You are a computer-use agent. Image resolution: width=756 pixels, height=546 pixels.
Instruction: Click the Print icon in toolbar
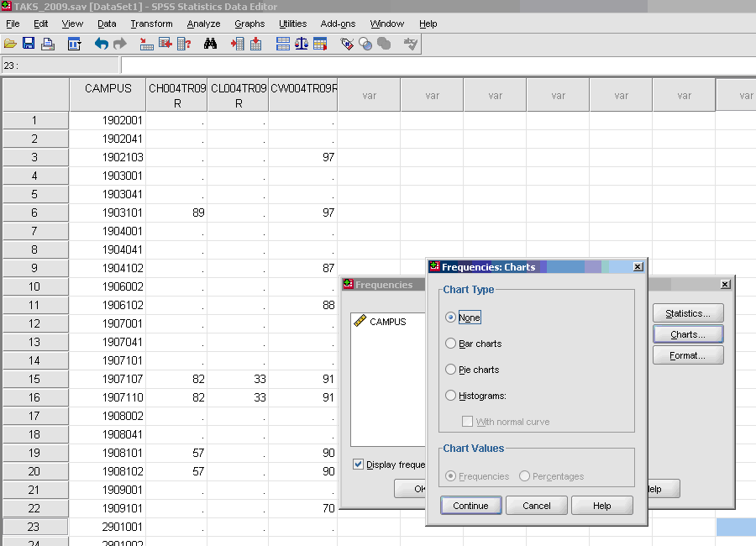tap(47, 45)
